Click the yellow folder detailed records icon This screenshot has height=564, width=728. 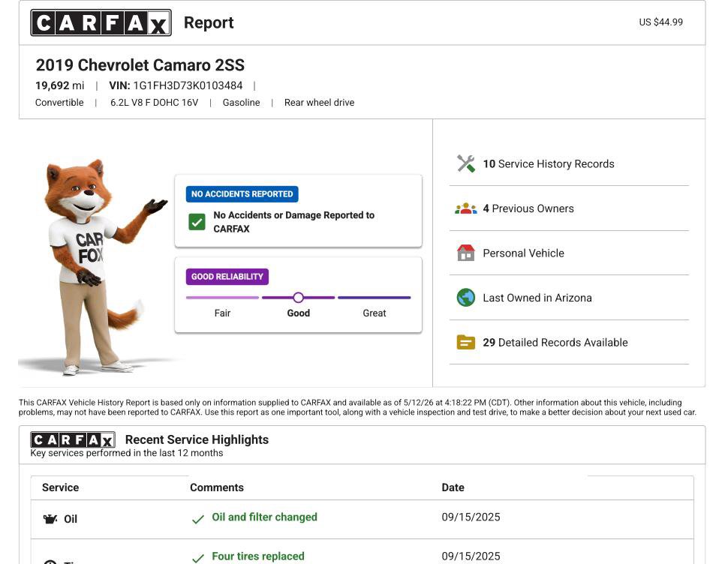point(465,342)
